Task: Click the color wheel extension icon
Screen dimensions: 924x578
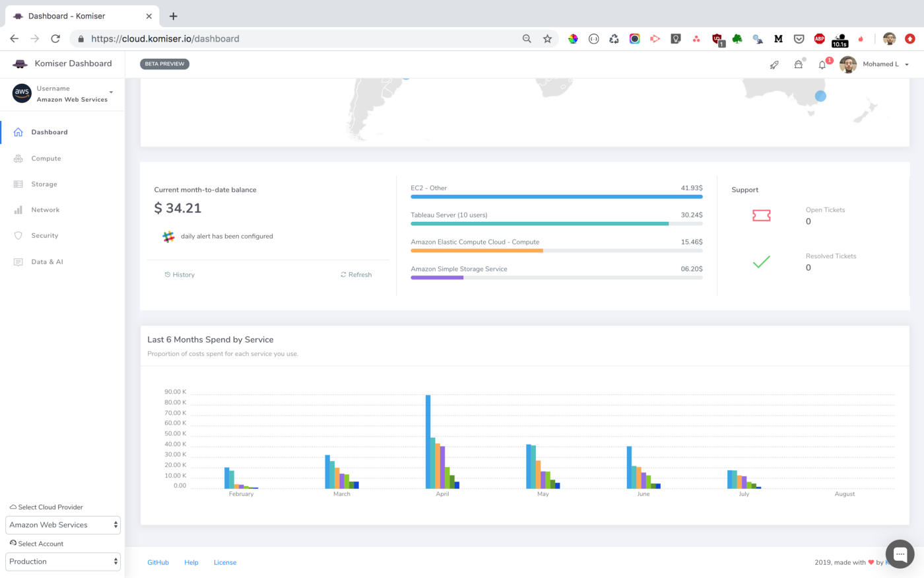Action: point(573,39)
